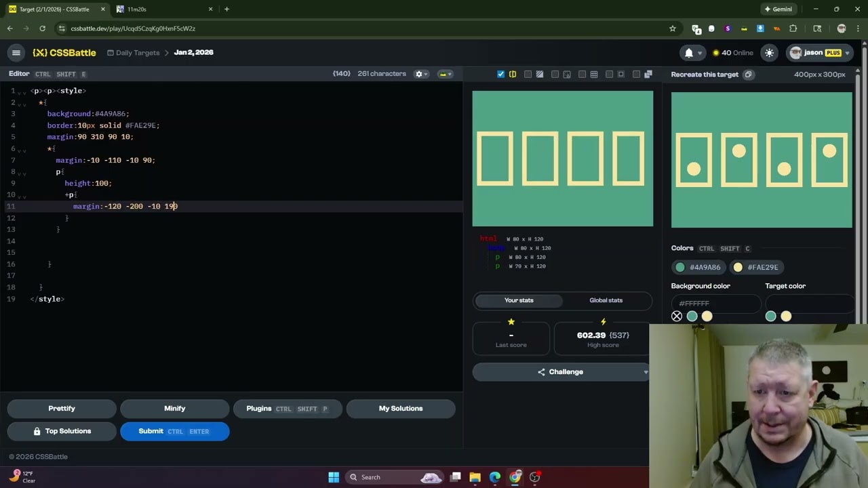Viewport: 868px width, 488px height.
Task: Enable the nested-square checkbox
Action: (x=609, y=75)
